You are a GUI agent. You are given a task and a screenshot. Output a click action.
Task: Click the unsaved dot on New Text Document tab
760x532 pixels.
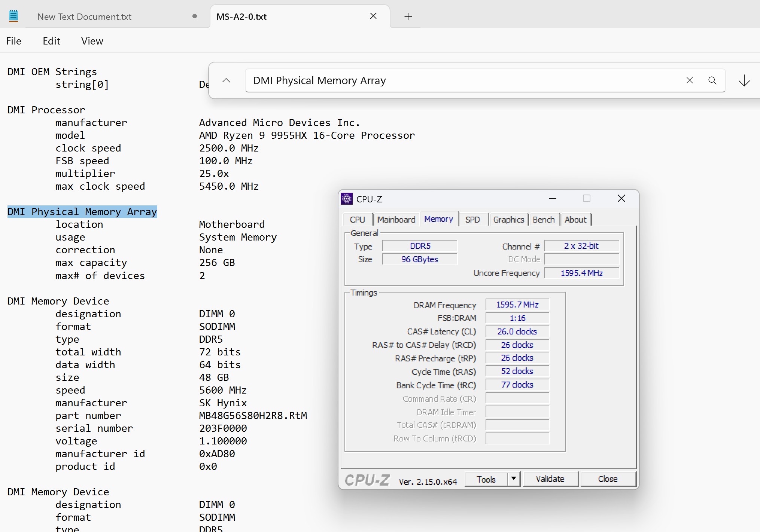(x=194, y=16)
